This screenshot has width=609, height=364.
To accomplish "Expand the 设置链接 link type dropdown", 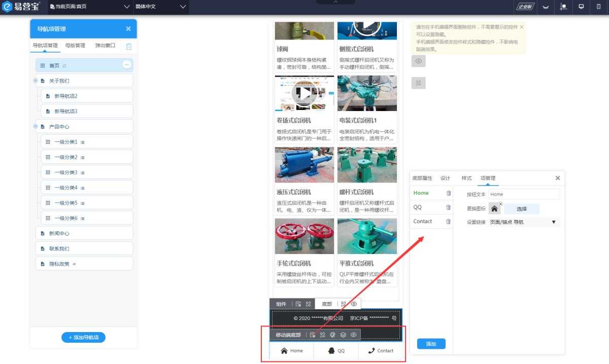I will (x=523, y=222).
